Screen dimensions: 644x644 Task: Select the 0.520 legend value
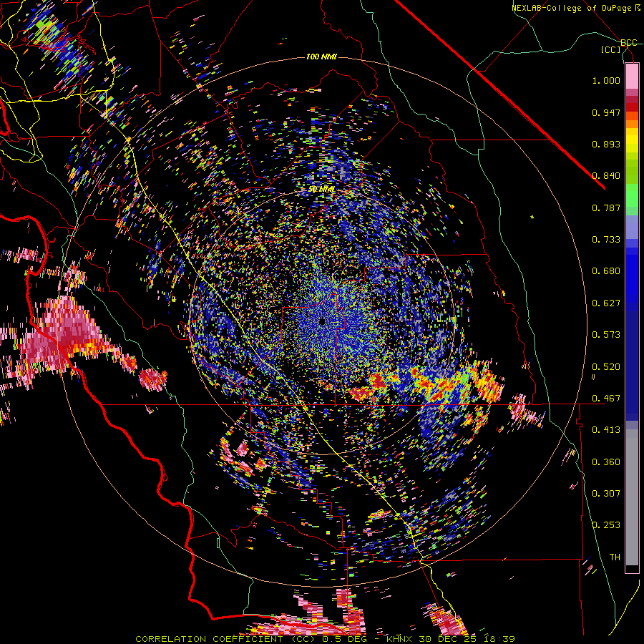pos(606,367)
